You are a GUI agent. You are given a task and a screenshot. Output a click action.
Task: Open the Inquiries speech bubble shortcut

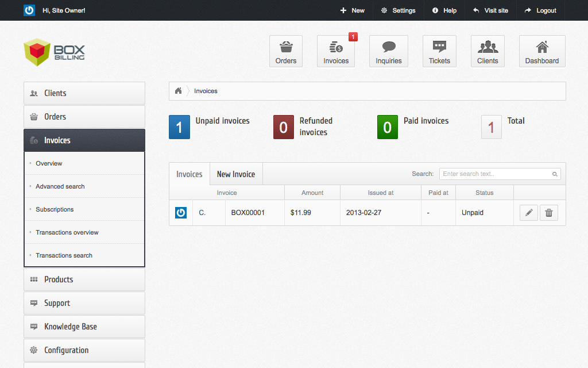[x=389, y=51]
